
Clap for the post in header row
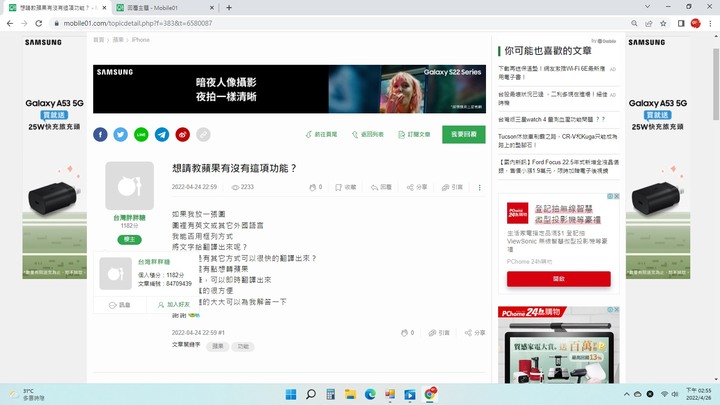(x=315, y=187)
